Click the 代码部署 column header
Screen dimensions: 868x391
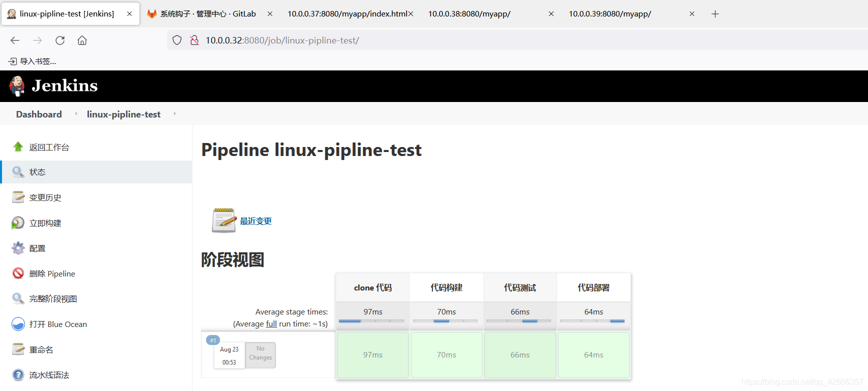[593, 287]
